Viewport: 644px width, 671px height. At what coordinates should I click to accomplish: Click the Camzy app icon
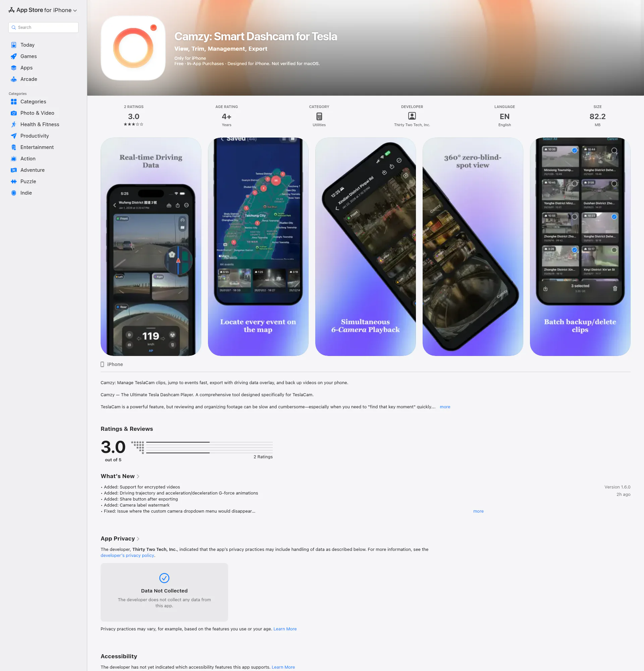[x=133, y=48]
